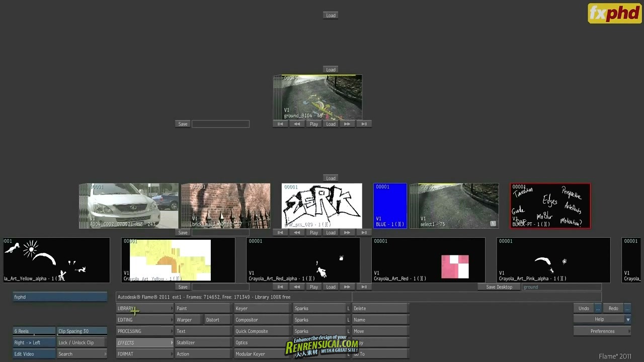Jump to first frame in graf_pcs_029 reel
The width and height of the screenshot is (644, 362).
pos(280,232)
